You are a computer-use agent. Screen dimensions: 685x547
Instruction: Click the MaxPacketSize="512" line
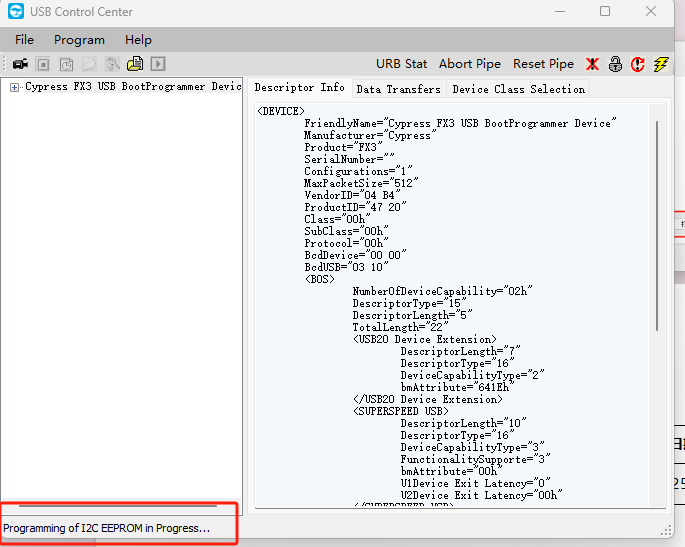(x=361, y=183)
